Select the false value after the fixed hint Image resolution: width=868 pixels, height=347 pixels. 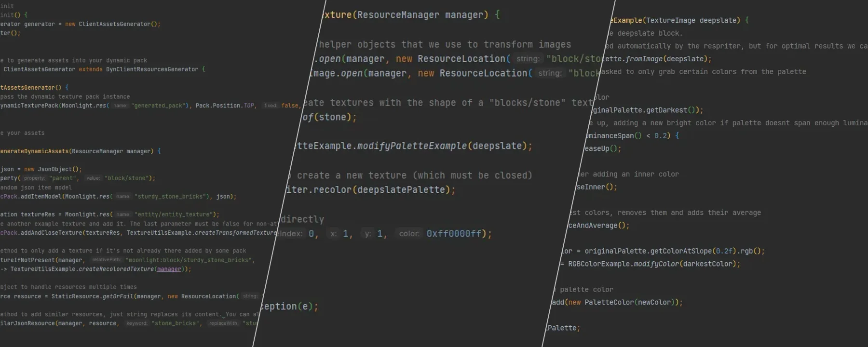(289, 106)
